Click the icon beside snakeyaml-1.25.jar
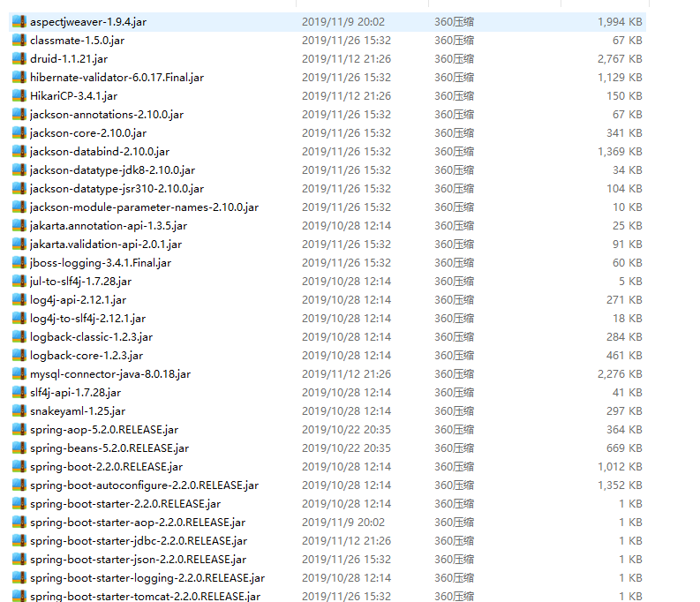This screenshot has width=700, height=602. pos(19,410)
